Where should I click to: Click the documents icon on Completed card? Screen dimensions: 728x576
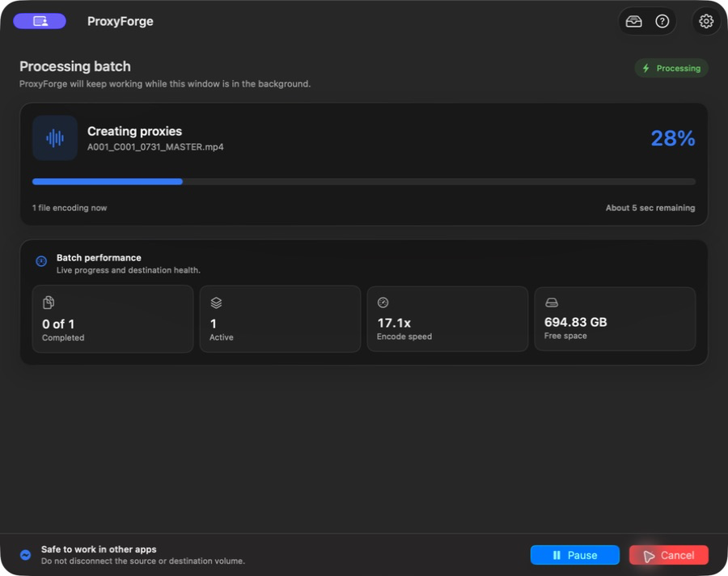coord(49,303)
